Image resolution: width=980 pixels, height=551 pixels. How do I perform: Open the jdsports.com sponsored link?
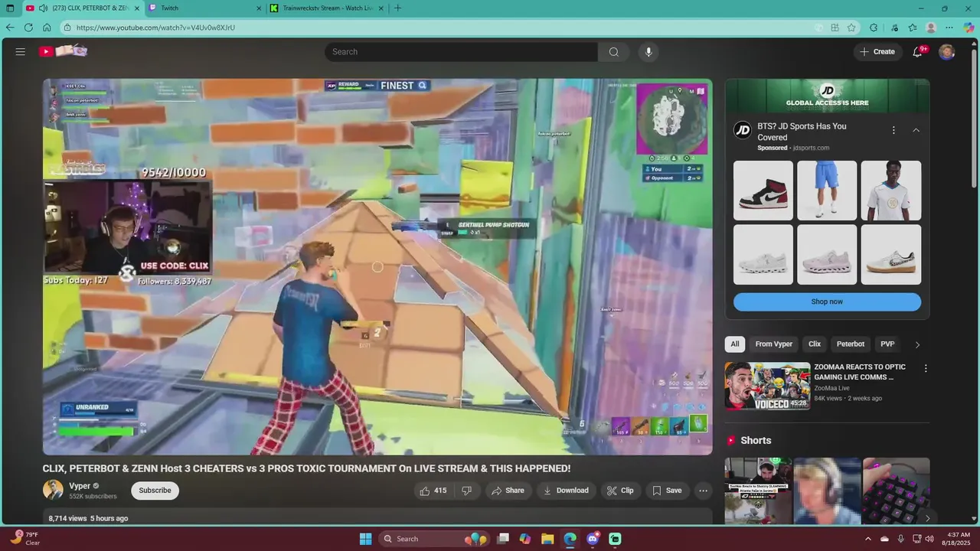pos(811,148)
